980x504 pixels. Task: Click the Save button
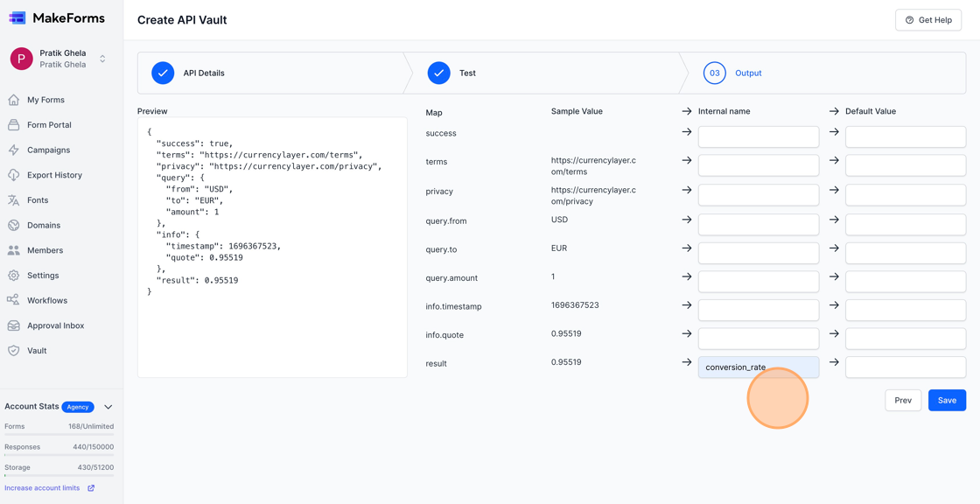click(947, 400)
